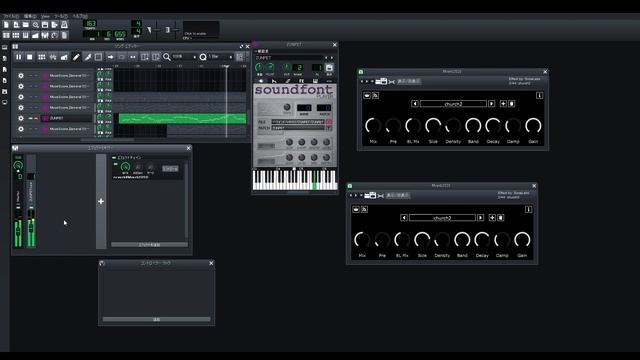
Task: Toggle the effect chain LED in FX Mixer
Action: pos(114,158)
